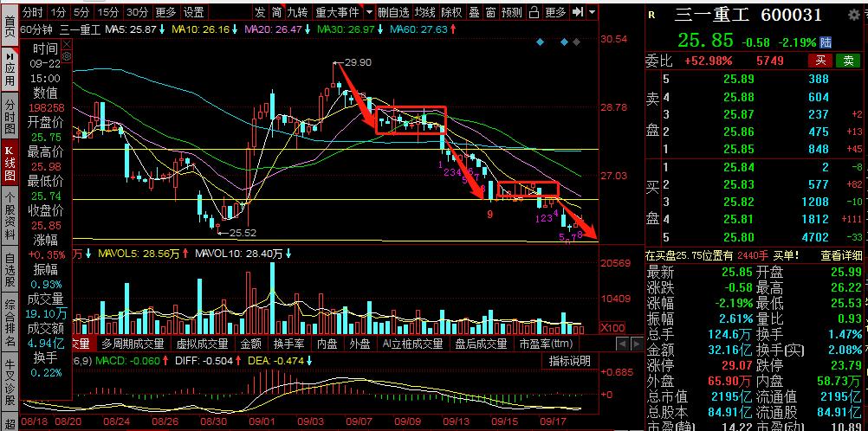
Task: Open 应用 in left sidebar
Action: coord(10,70)
